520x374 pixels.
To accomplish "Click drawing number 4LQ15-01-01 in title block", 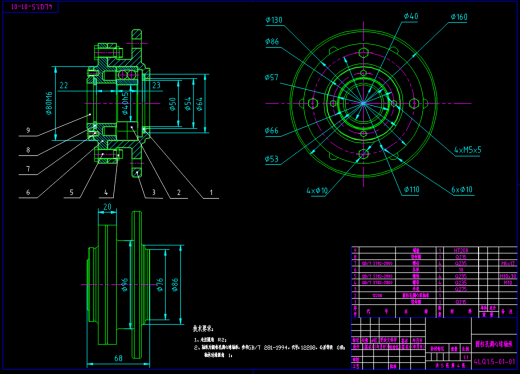I will tap(494, 362).
